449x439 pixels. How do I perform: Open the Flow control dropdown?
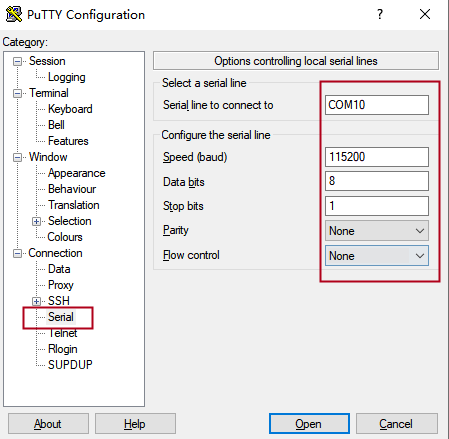tap(377, 256)
